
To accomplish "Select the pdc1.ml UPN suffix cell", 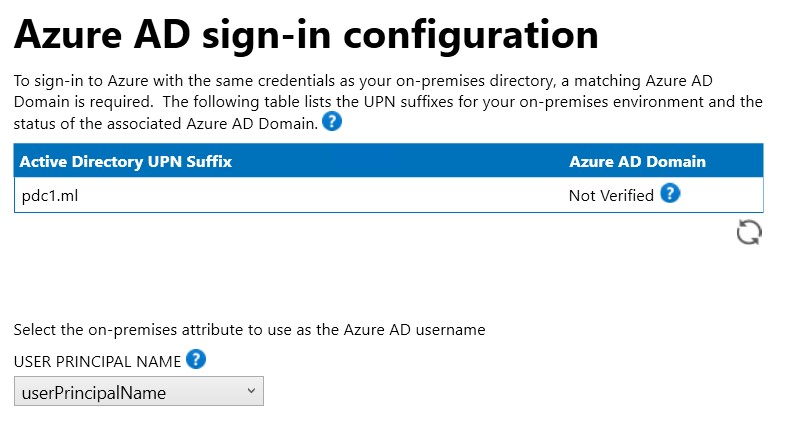I will click(x=50, y=196).
